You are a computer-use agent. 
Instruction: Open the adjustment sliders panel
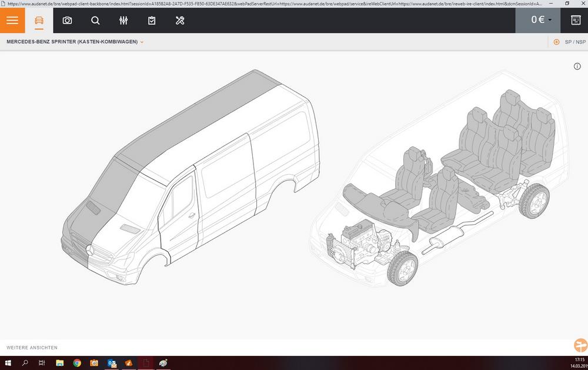point(123,20)
